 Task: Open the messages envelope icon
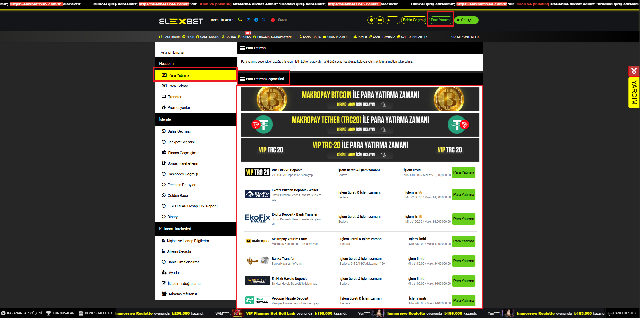pyautogui.click(x=380, y=20)
